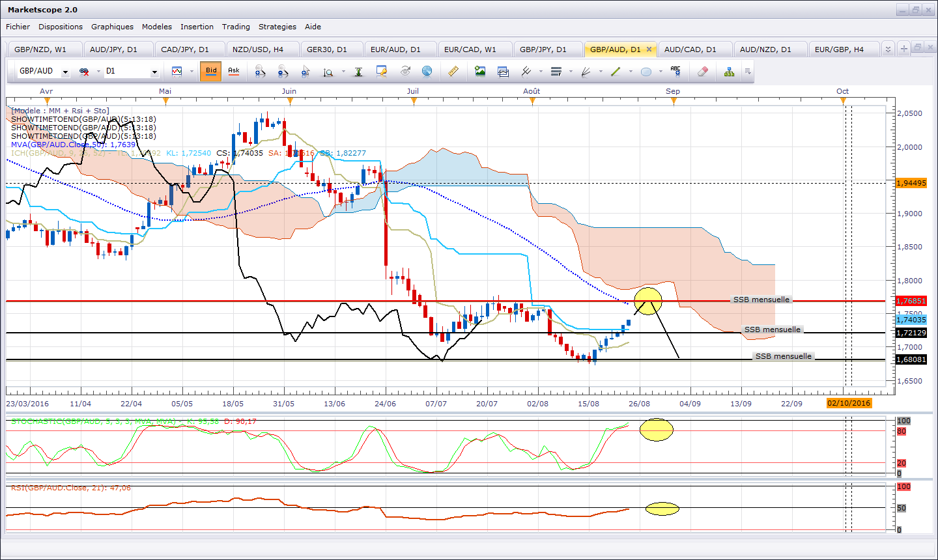Expand the ellipse shape dropdown arrow
The image size is (938, 560).
pyautogui.click(x=660, y=72)
